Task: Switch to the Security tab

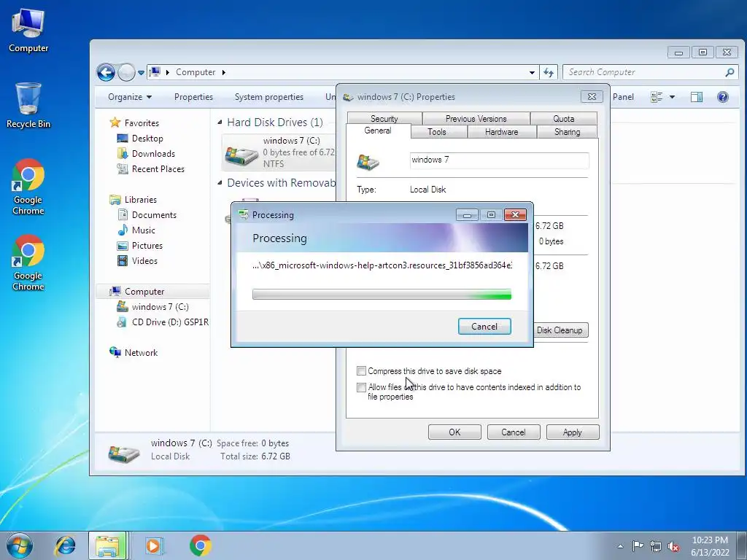Action: pyautogui.click(x=384, y=119)
